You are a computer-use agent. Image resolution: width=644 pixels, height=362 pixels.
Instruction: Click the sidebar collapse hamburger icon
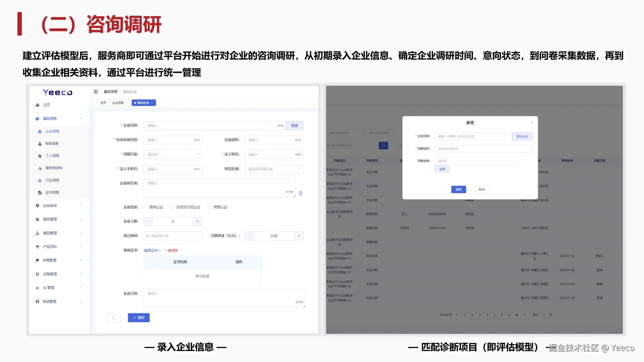click(96, 92)
